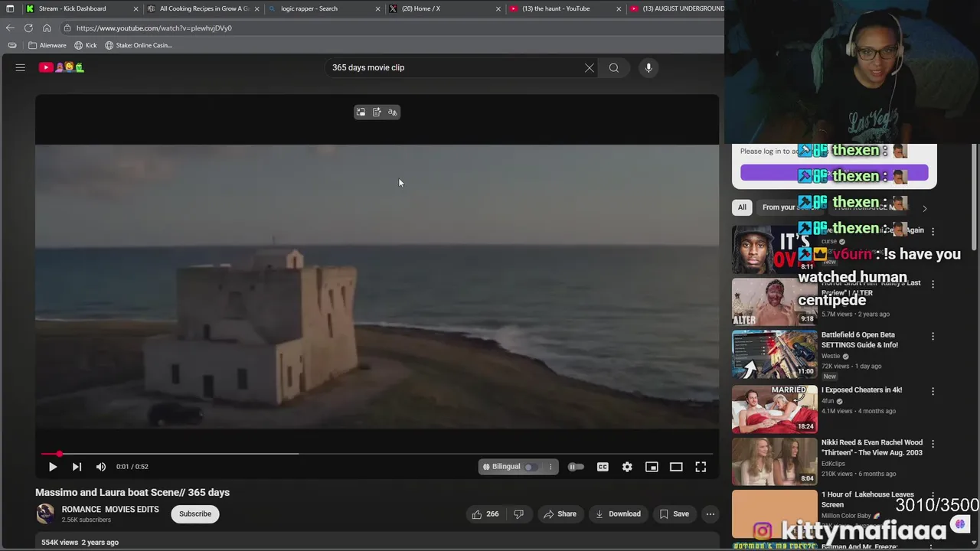Screen dimensions: 980x551
Task: Select the All filter chip
Action: pos(742,207)
